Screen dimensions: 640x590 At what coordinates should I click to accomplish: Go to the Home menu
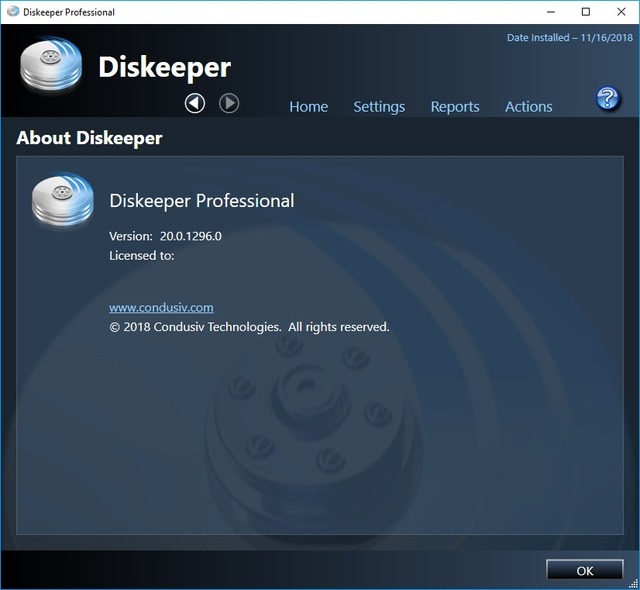(308, 107)
